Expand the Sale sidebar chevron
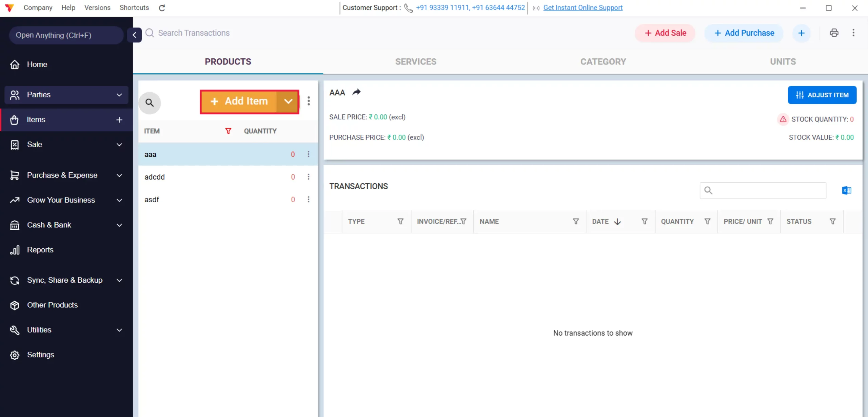 [x=119, y=145]
